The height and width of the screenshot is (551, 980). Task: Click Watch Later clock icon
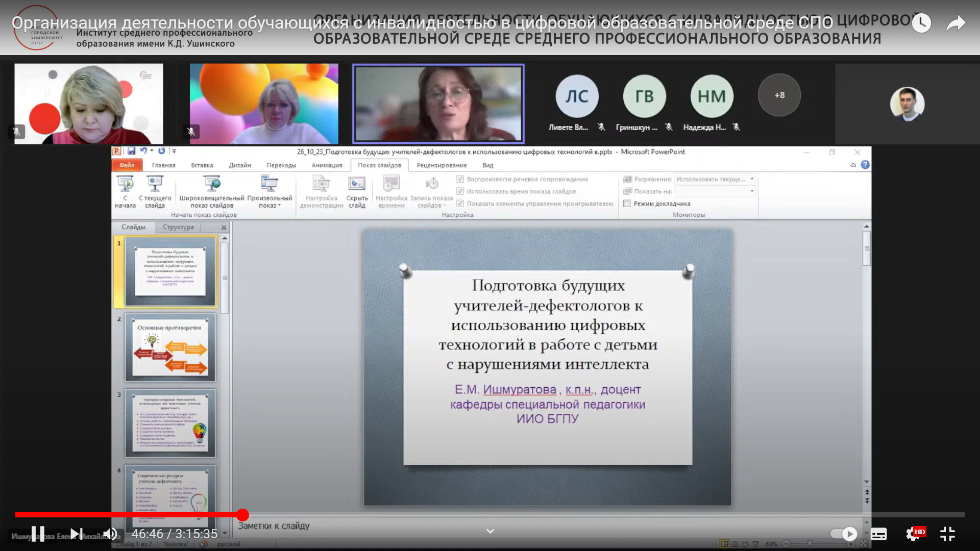point(921,23)
